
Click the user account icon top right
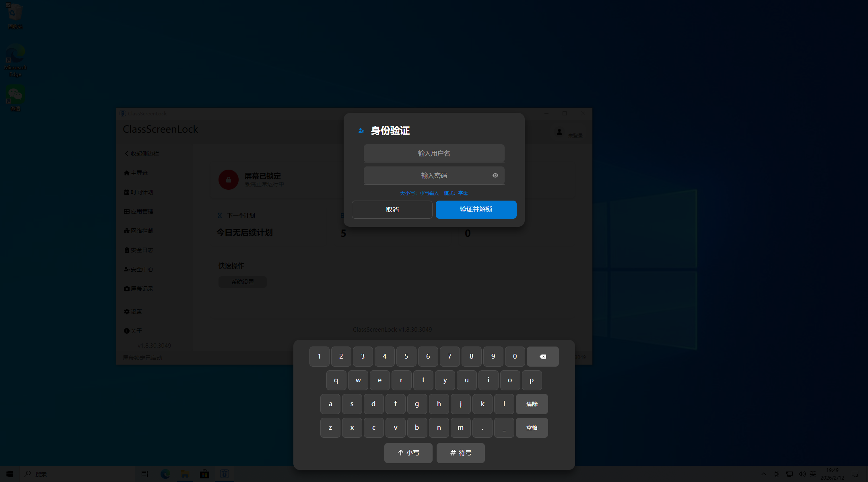point(559,132)
